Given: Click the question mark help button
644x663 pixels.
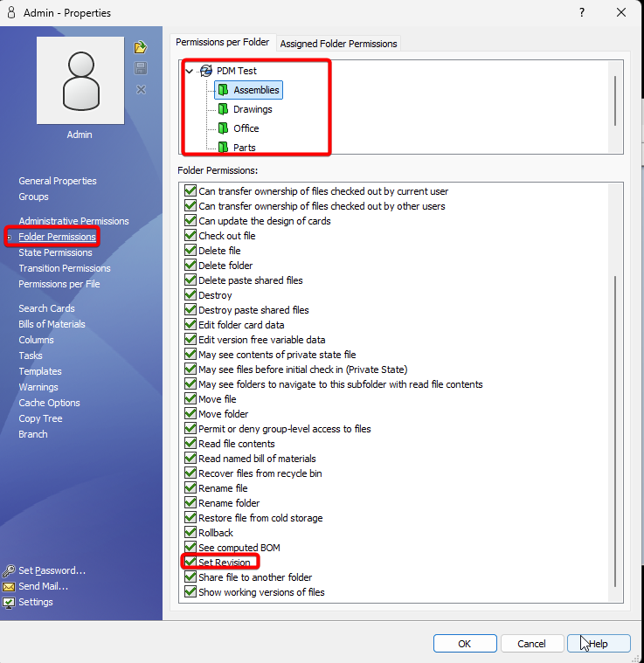Looking at the screenshot, I should [582, 13].
